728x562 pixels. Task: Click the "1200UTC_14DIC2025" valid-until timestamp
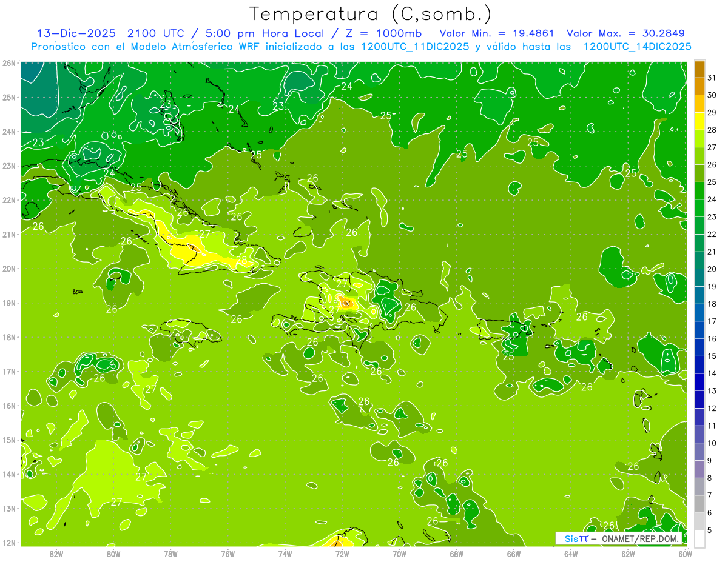[x=637, y=47]
